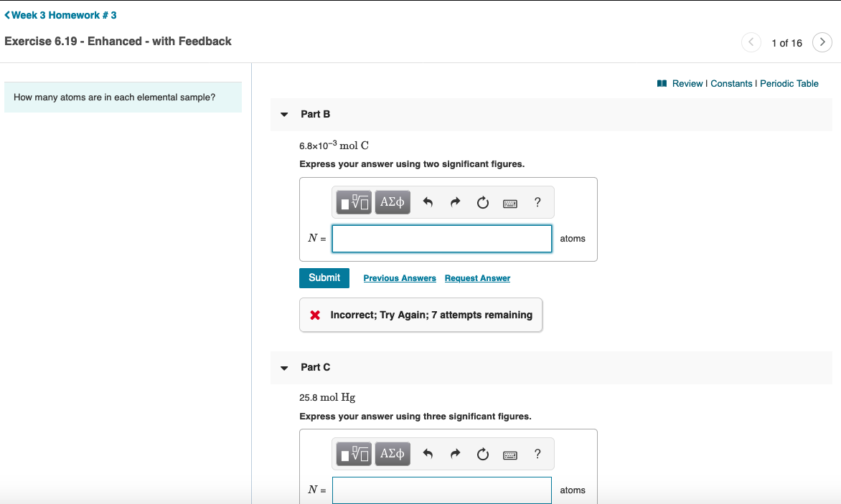Screen dimensions: 841x504
Task: Click redo arrow in Part B toolbar
Action: pyautogui.click(x=455, y=203)
